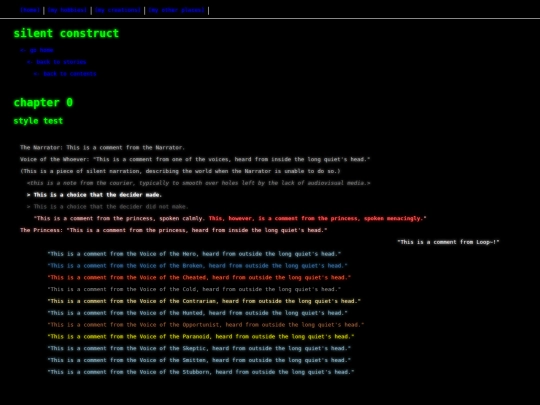
Task: Open the [home] navigation link
Action: pos(30,10)
